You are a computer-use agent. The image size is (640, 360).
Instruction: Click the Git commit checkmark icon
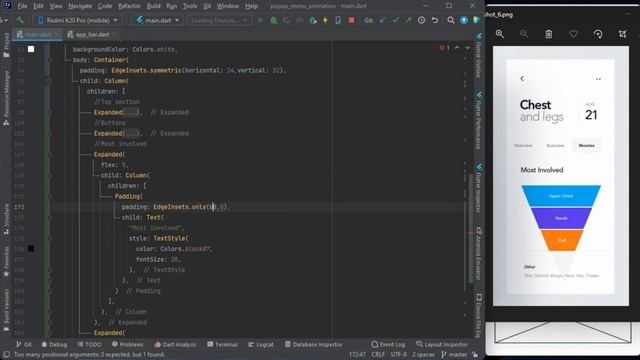point(395,20)
